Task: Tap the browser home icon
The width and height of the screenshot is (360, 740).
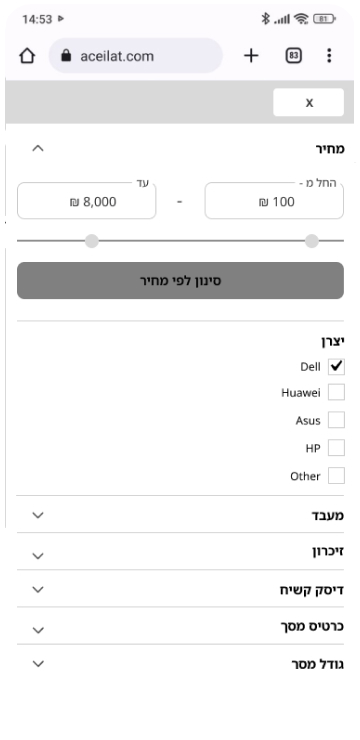Action: tap(27, 56)
